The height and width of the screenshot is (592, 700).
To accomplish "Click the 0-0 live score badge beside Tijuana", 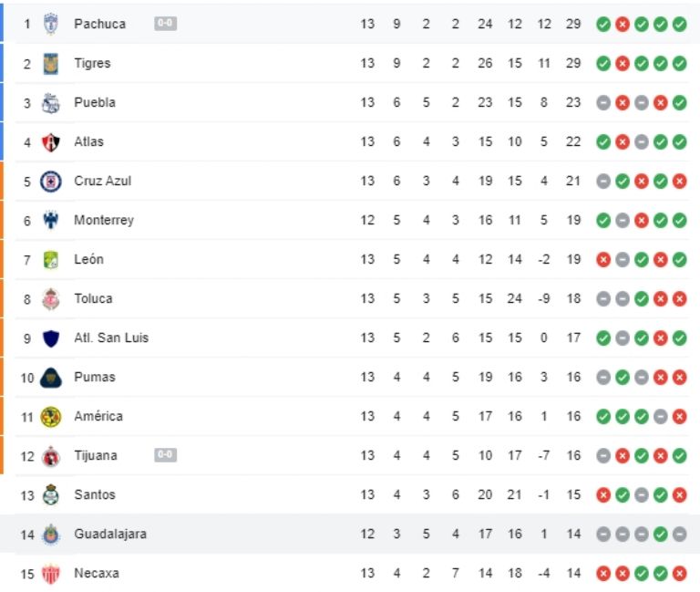I will [x=165, y=455].
